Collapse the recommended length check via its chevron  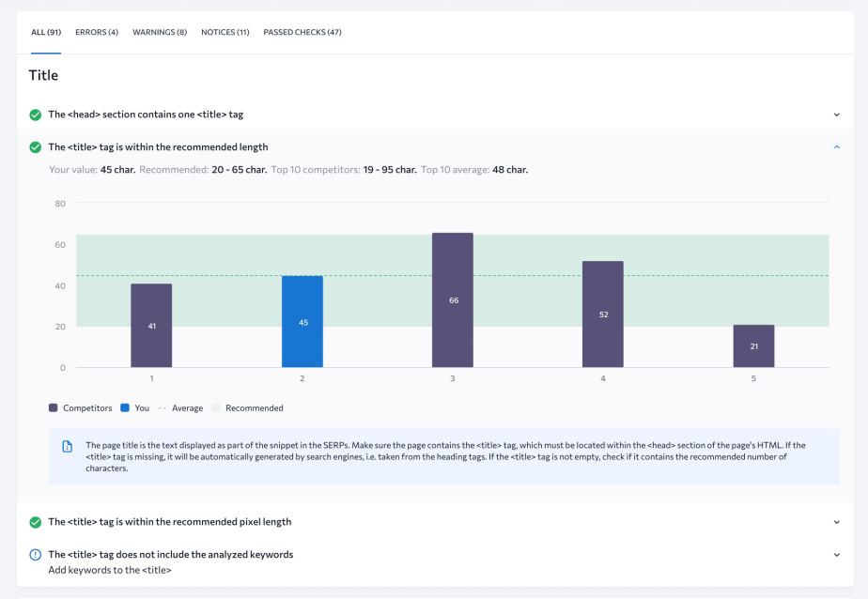[x=836, y=146]
